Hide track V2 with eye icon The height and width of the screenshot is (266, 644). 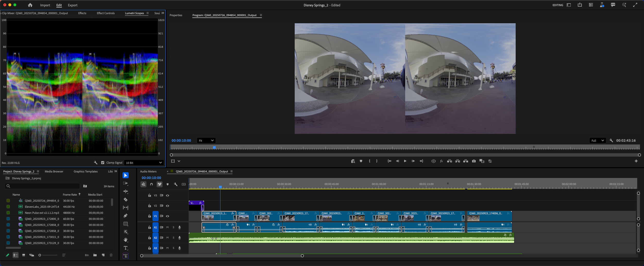tap(167, 206)
